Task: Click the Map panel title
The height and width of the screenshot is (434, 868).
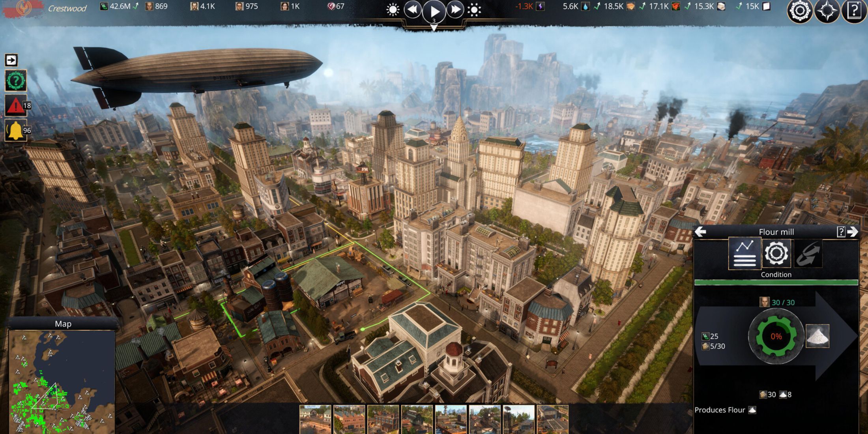Action: (63, 324)
